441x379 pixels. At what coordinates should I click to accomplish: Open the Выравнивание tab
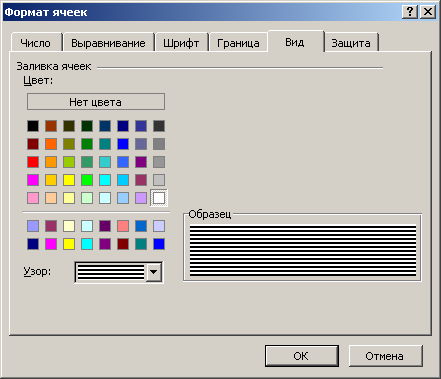109,43
